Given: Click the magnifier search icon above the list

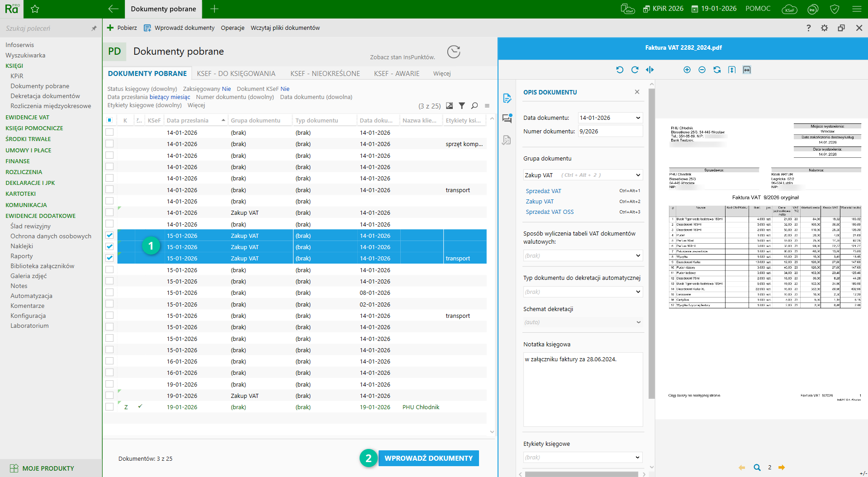Looking at the screenshot, I should tap(474, 106).
